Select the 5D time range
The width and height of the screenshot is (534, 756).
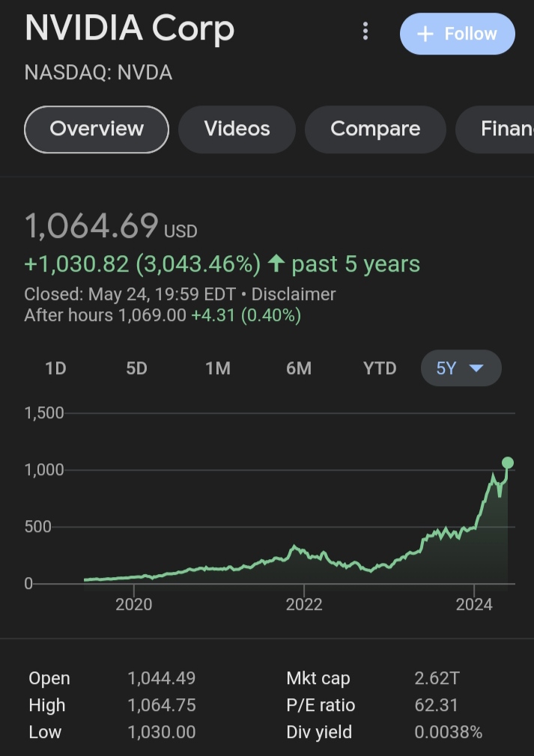coord(136,368)
